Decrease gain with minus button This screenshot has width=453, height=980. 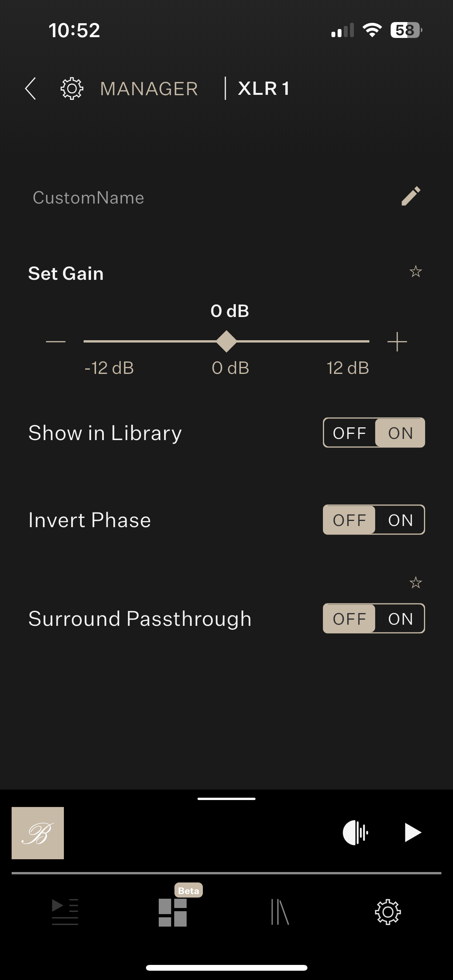pyautogui.click(x=56, y=342)
